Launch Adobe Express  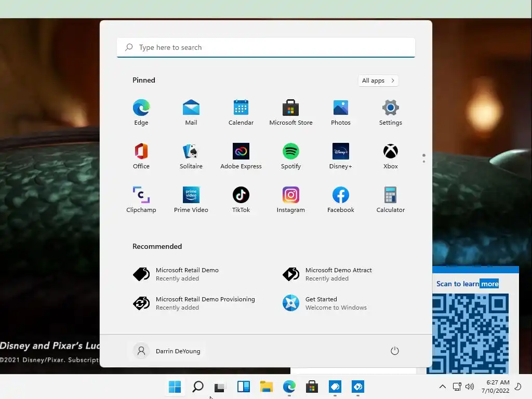pos(241,156)
